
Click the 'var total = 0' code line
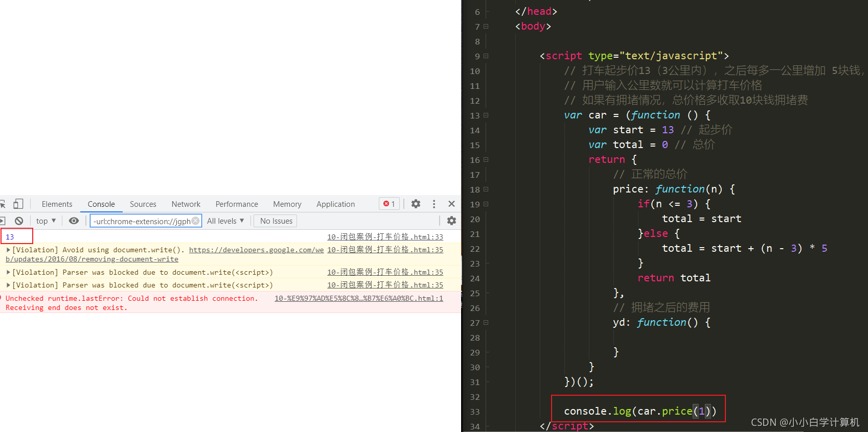point(651,145)
